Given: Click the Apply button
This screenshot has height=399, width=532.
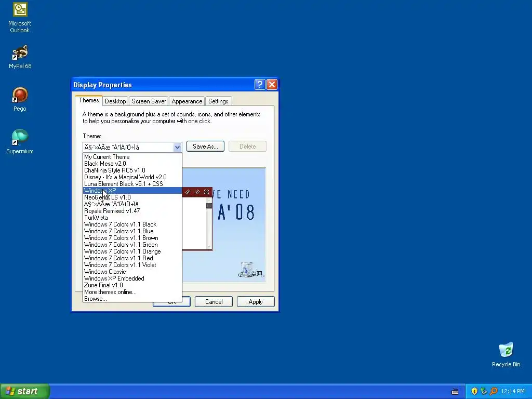Looking at the screenshot, I should pyautogui.click(x=256, y=302).
